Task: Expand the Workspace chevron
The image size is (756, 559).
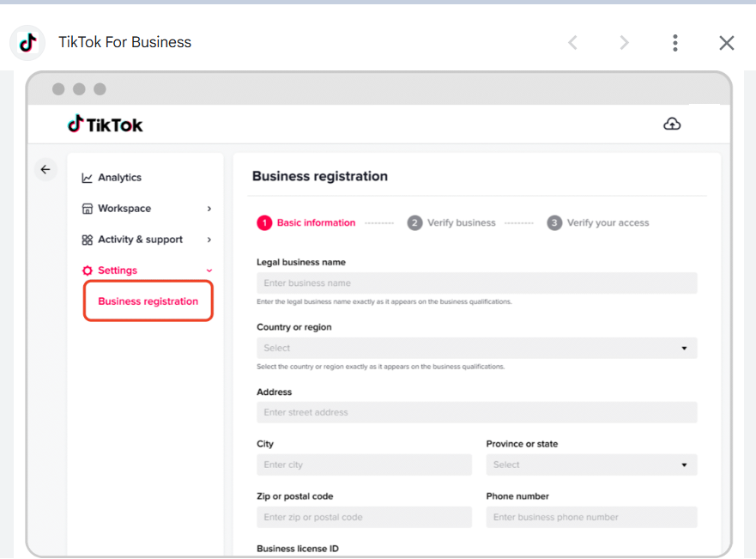Action: [209, 209]
